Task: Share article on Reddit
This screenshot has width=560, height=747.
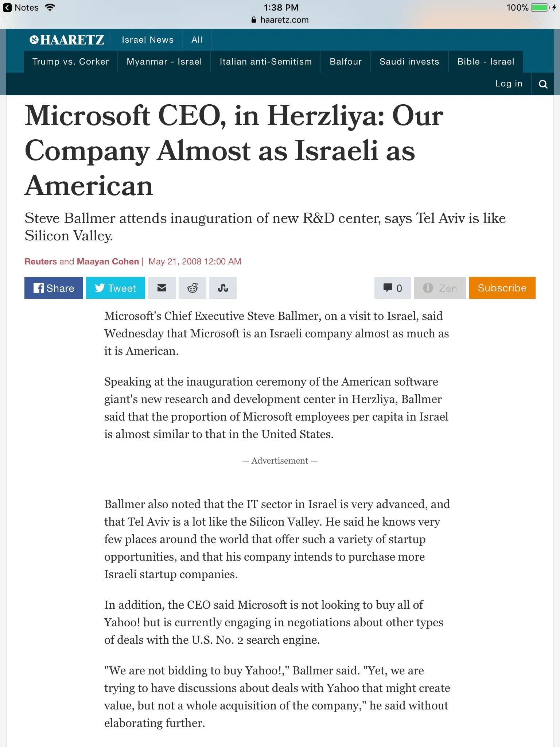Action: (x=192, y=288)
